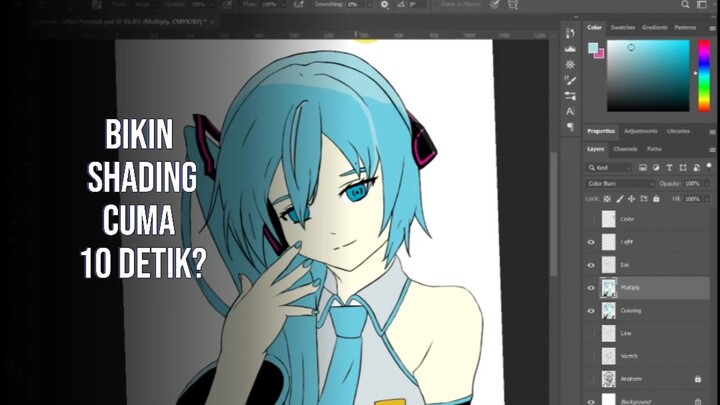The height and width of the screenshot is (405, 720).
Task: Open the Paragraph panel icon
Action: [570, 127]
